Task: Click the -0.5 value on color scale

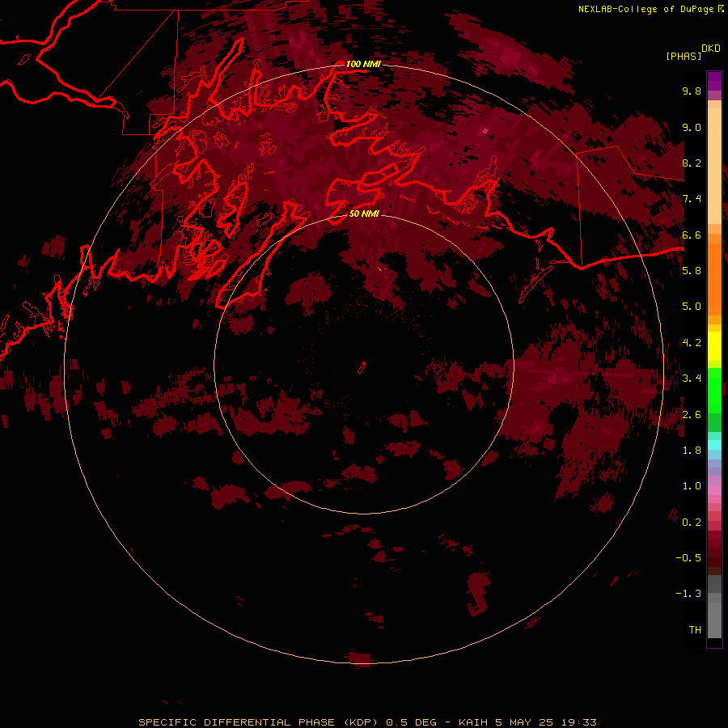Action: pos(688,558)
